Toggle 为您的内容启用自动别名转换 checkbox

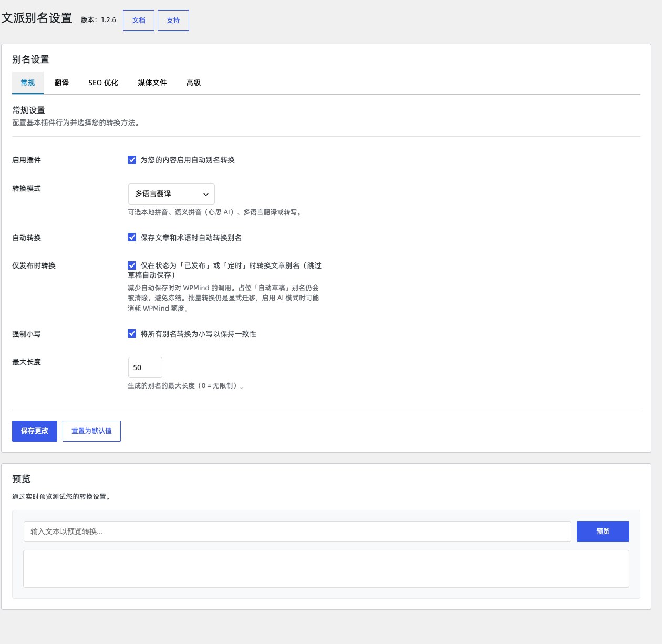tap(132, 160)
